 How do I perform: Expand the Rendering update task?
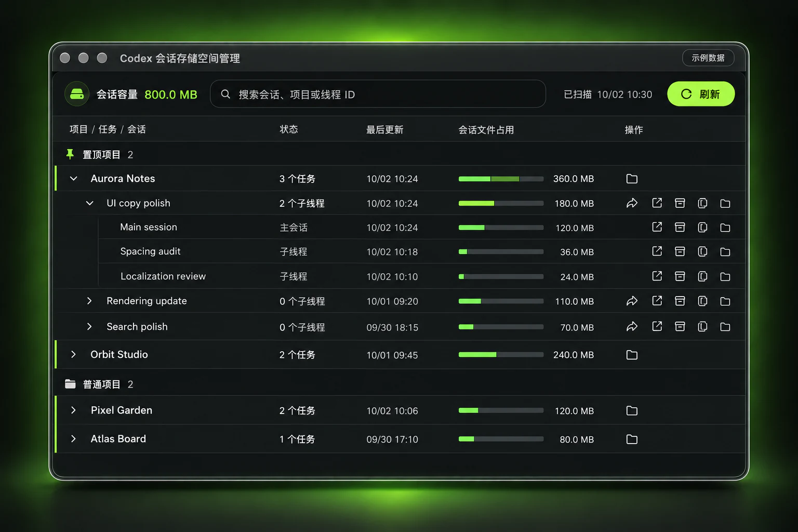[89, 301]
